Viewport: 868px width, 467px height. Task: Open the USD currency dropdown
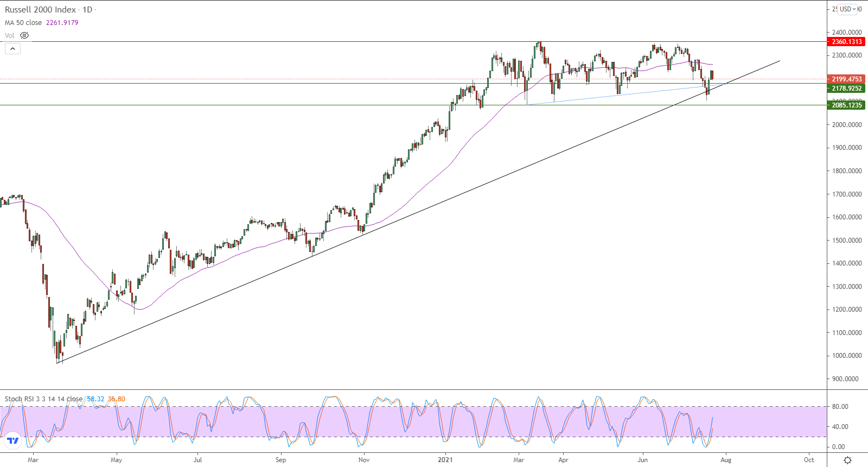847,9
